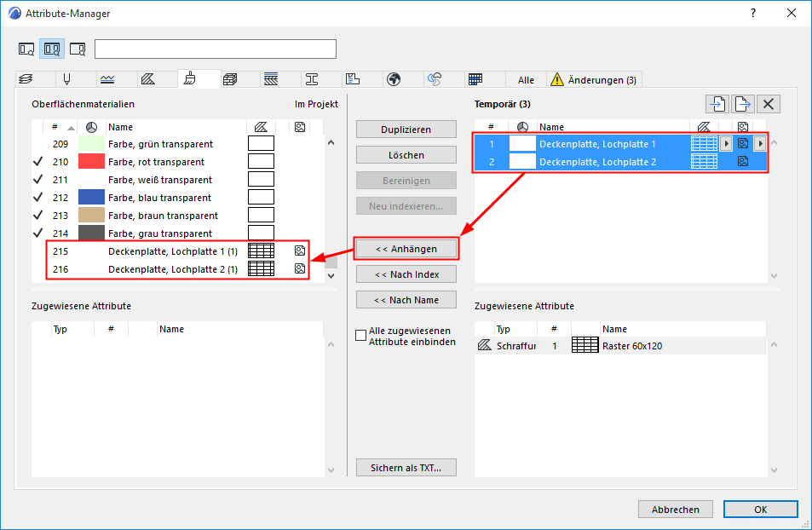Open fill dropdown arrow for Lochplatte 1

click(726, 143)
